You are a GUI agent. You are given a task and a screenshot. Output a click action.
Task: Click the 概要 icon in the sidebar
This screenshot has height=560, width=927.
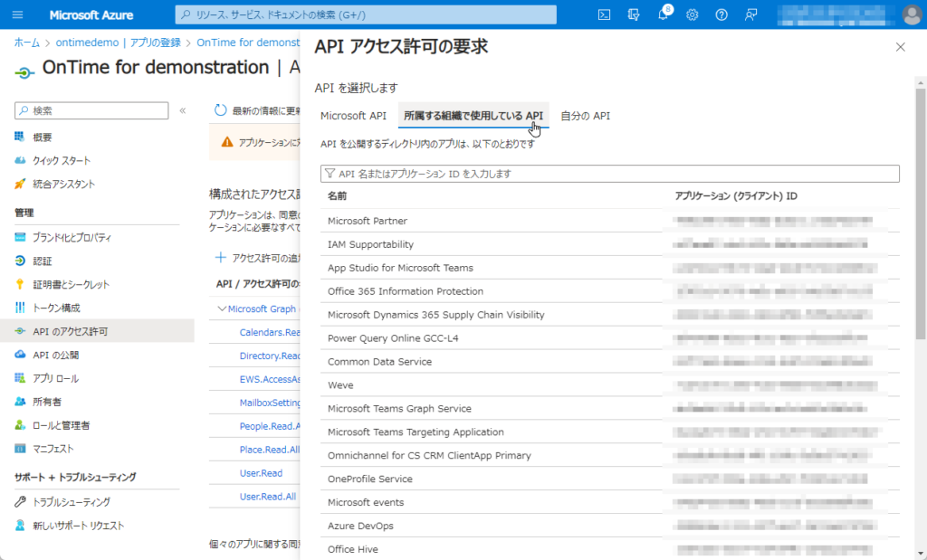[x=20, y=137]
